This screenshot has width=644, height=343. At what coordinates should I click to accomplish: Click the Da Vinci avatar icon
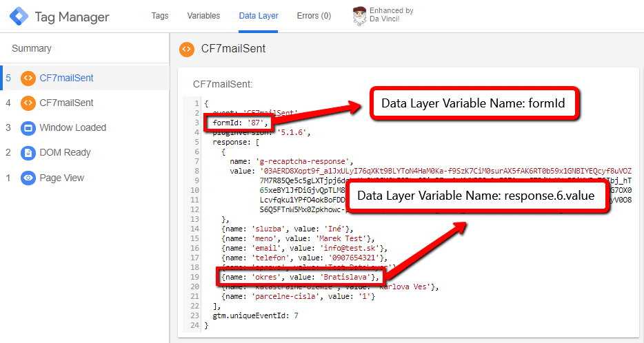point(359,16)
